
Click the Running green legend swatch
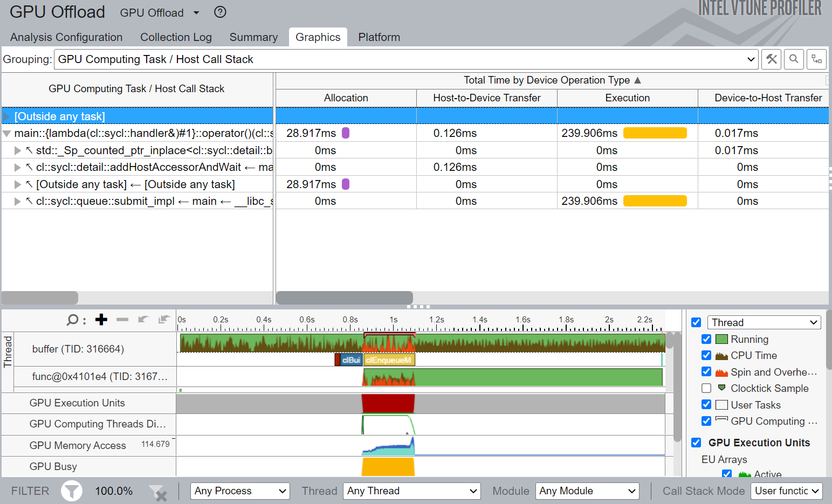(721, 339)
